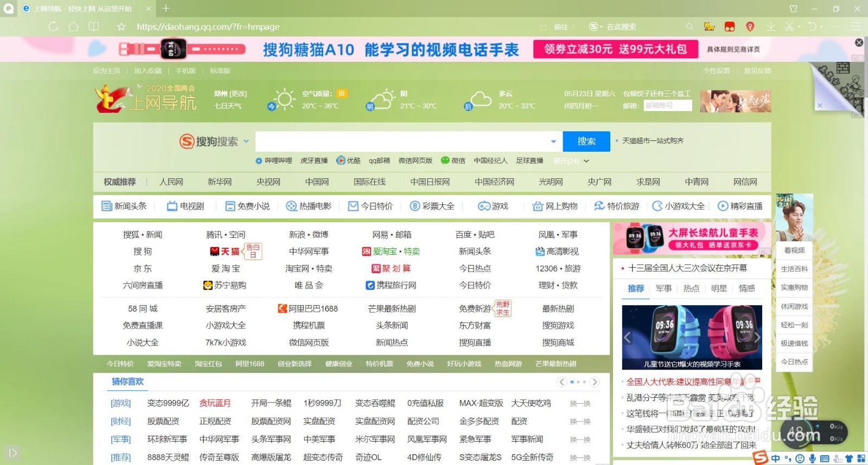The width and height of the screenshot is (868, 465).
Task: Click the toolbar search magnifier icon
Action: [x=690, y=26]
